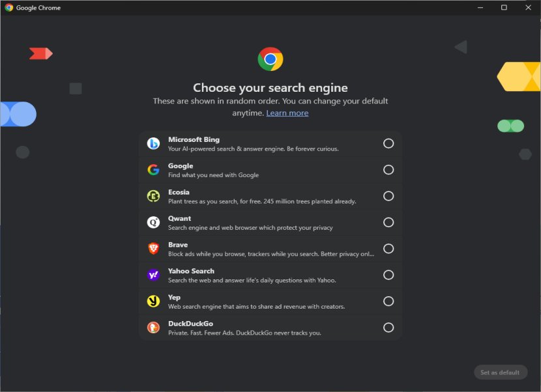Click the 'Microsoft Bing' name text
This screenshot has height=392, width=541.
pyautogui.click(x=194, y=139)
